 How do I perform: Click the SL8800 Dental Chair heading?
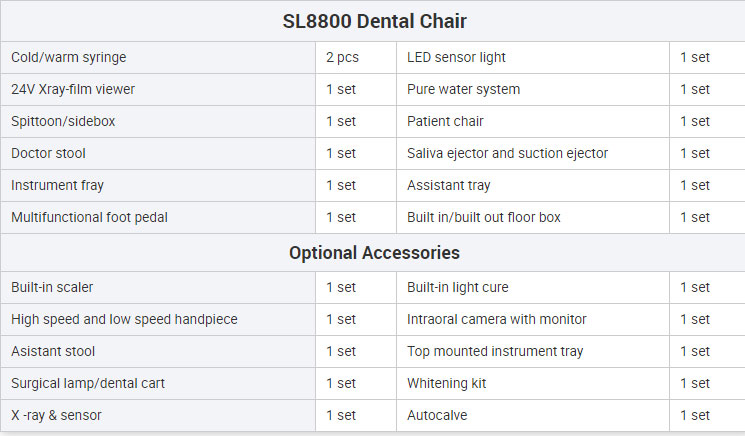pyautogui.click(x=374, y=21)
